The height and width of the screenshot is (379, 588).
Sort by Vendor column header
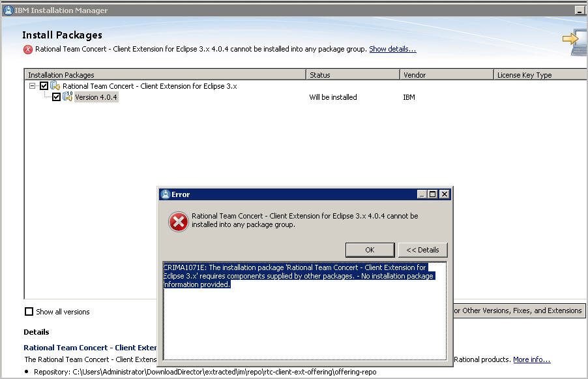click(447, 74)
